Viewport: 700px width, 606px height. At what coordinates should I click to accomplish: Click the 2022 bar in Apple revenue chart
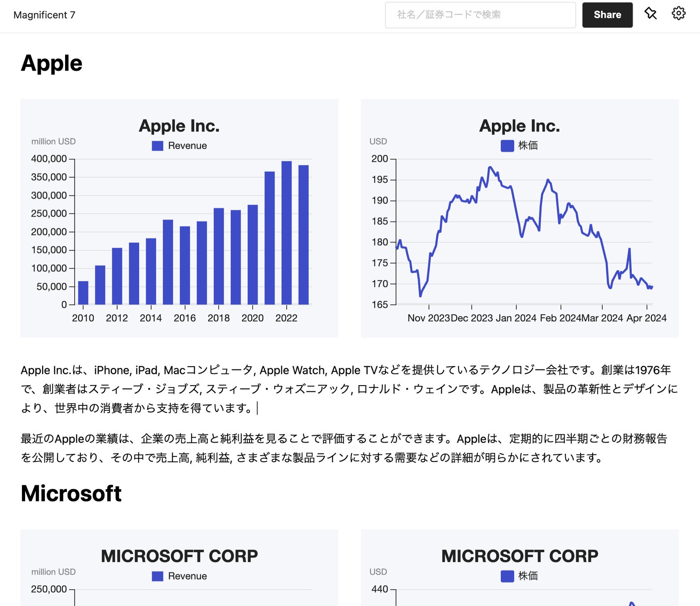tap(286, 233)
